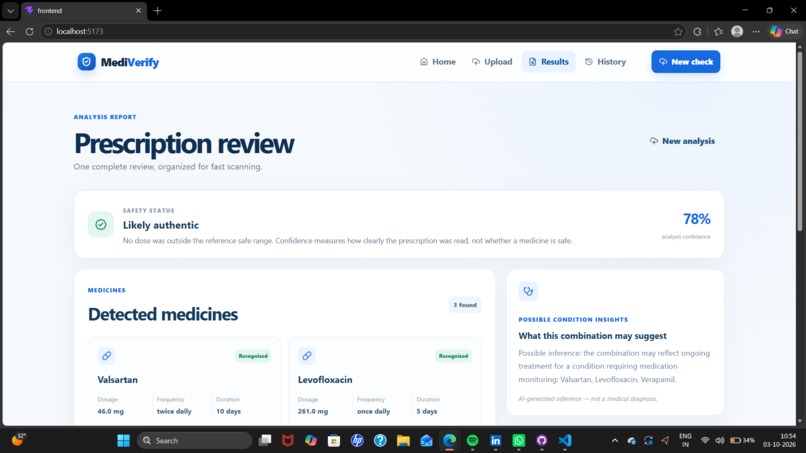Image resolution: width=806 pixels, height=453 pixels.
Task: Click the Levofloxacin medicine name
Action: [325, 379]
